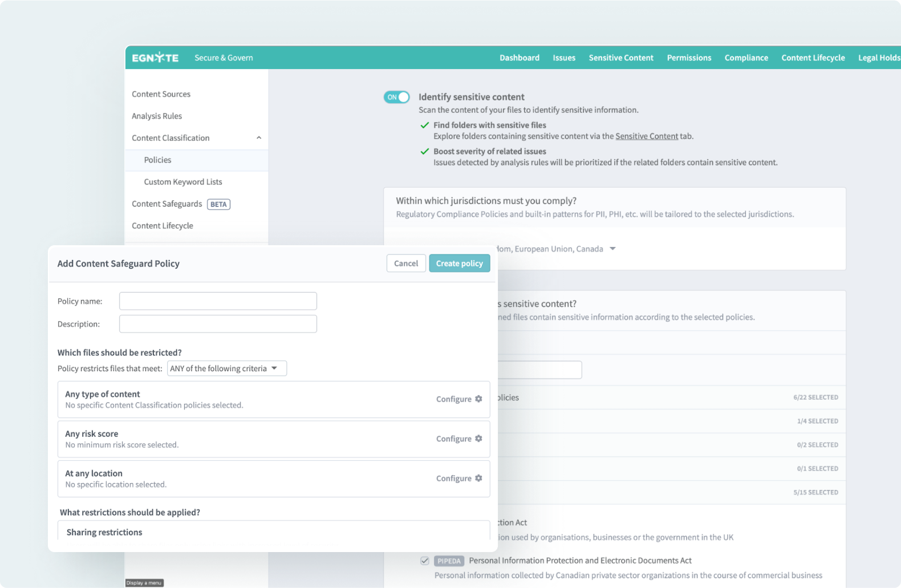Screen dimensions: 901x588
Task: Click the BETA badge beside Content Safeguards
Action: 218,204
